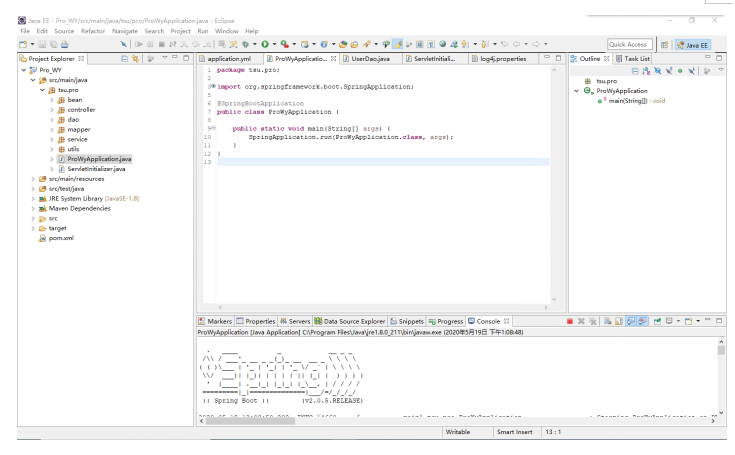735x455 pixels.
Task: Collapse the src/main/java folder
Action: [33, 80]
